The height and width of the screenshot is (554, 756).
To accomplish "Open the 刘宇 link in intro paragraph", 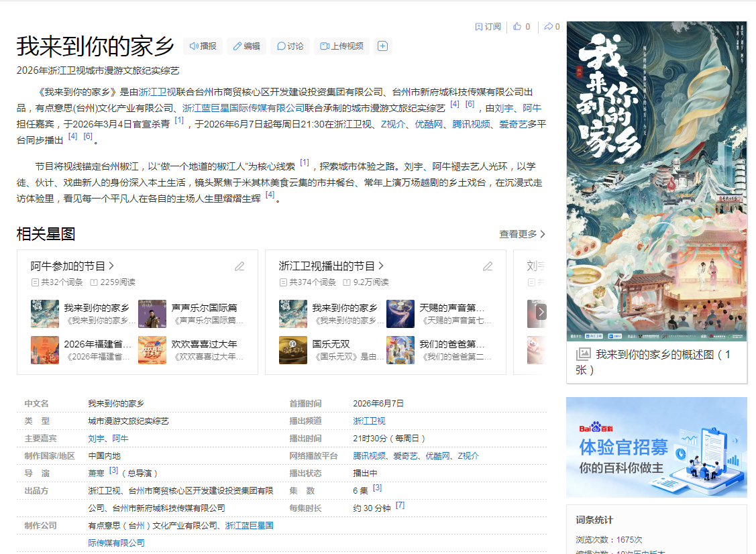I will [x=504, y=108].
